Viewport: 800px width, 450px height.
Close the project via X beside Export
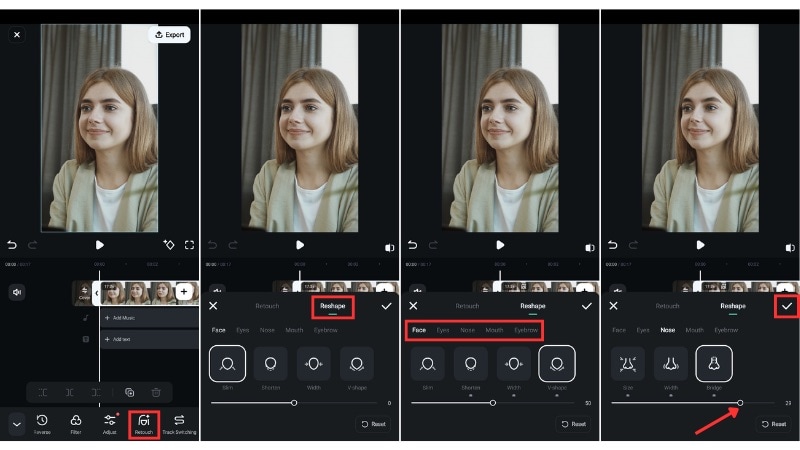17,35
